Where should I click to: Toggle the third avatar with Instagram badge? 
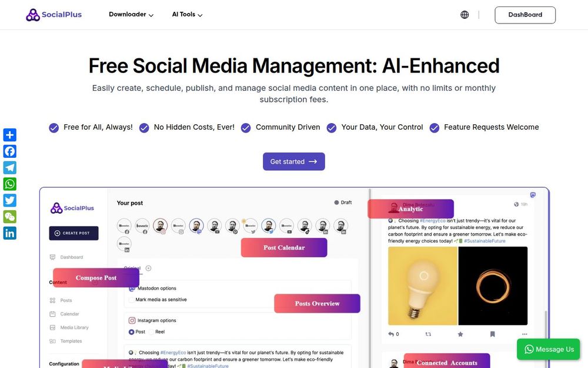coord(160,226)
